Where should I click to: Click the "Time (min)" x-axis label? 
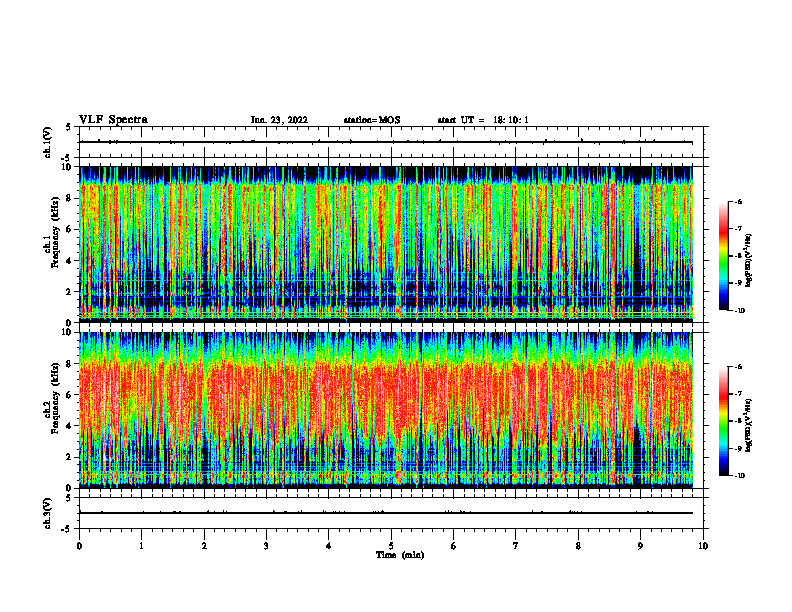pyautogui.click(x=400, y=555)
